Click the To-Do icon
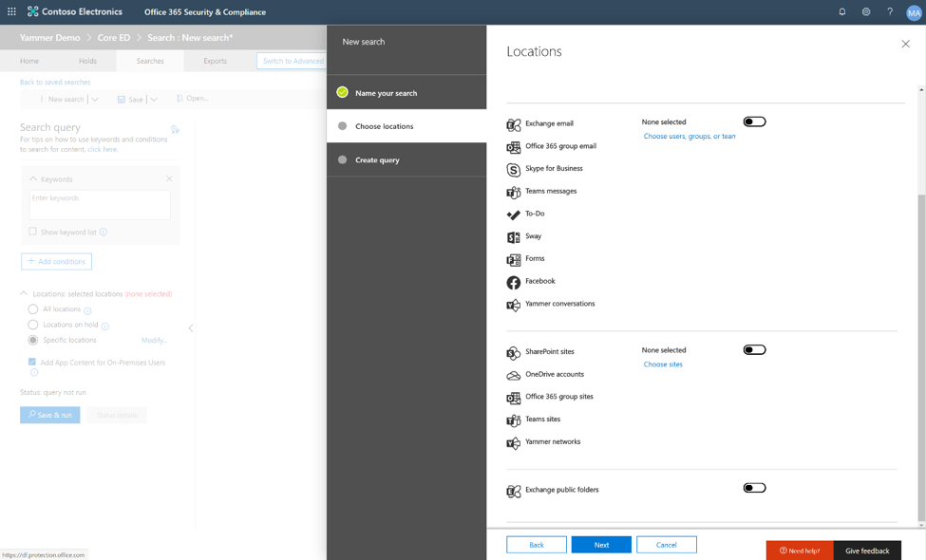 coord(513,214)
